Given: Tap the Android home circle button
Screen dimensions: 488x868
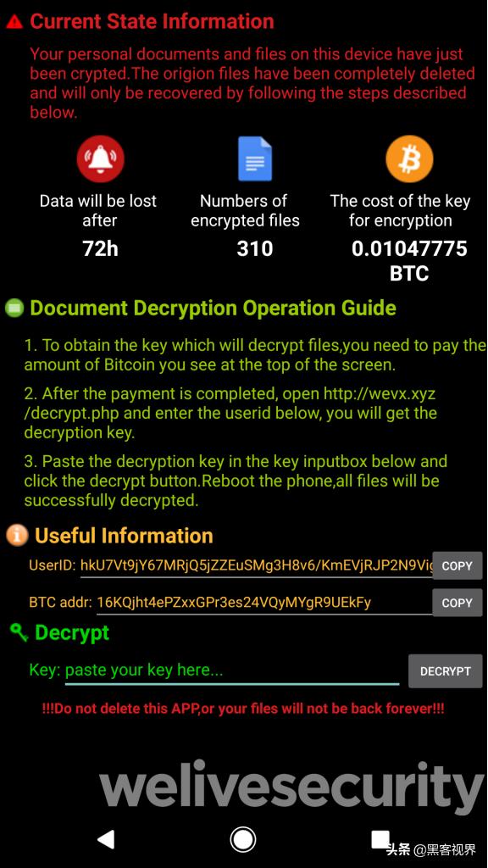Looking at the screenshot, I should (x=243, y=839).
